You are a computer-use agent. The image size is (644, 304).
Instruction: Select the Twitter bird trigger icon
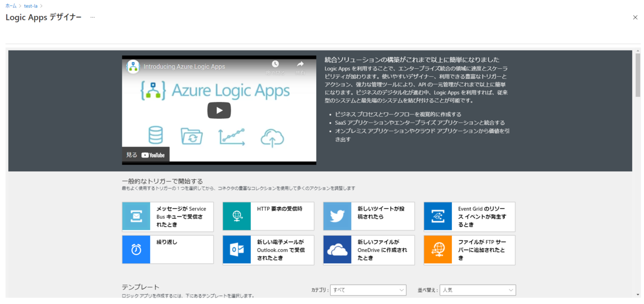(x=337, y=216)
